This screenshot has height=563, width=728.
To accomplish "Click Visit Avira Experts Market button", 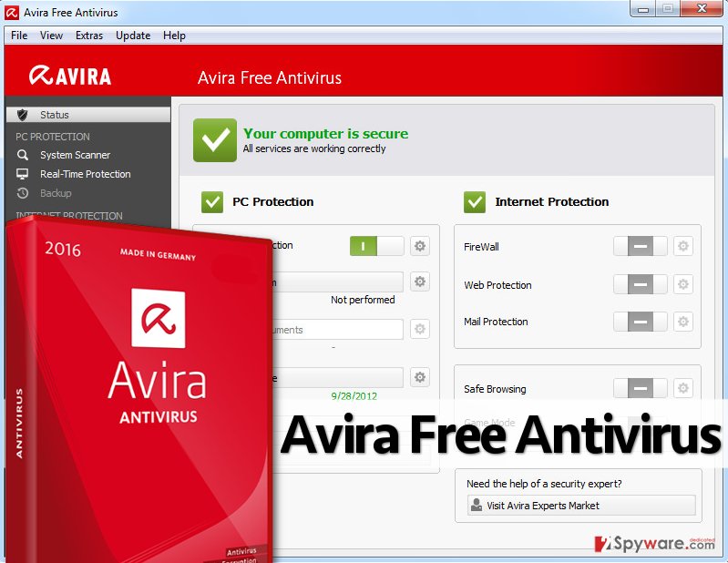I will [581, 505].
